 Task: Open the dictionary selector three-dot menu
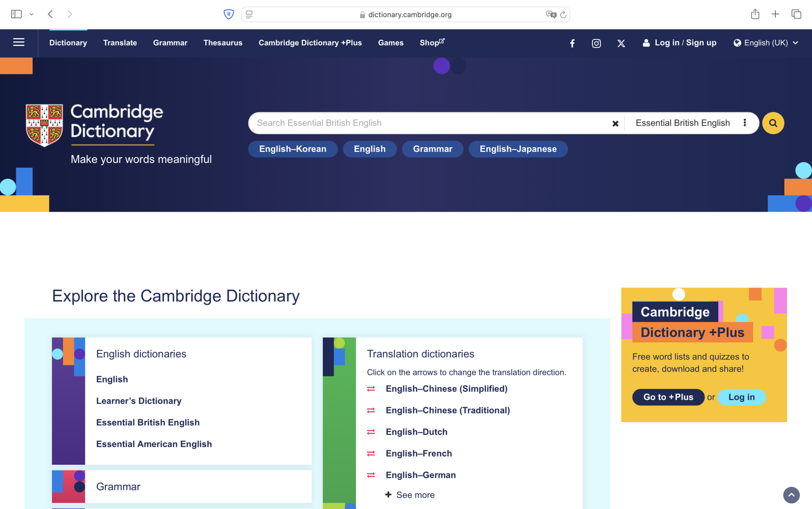click(x=745, y=123)
